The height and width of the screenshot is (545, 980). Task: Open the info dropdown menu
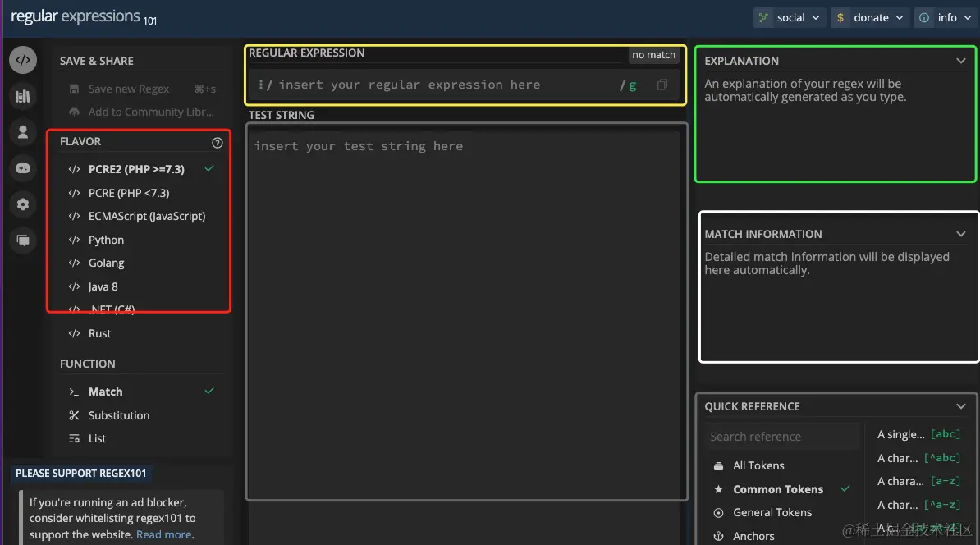point(946,17)
